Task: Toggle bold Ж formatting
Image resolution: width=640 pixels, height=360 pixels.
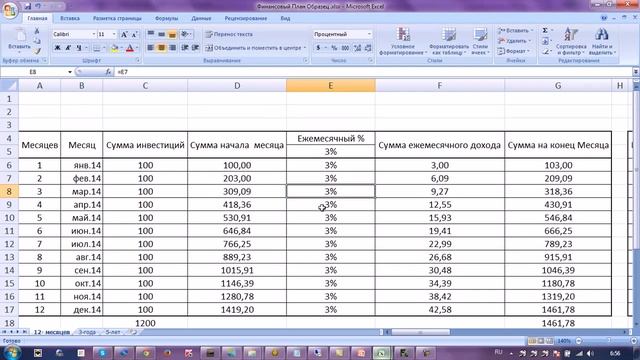Action: tap(58, 48)
